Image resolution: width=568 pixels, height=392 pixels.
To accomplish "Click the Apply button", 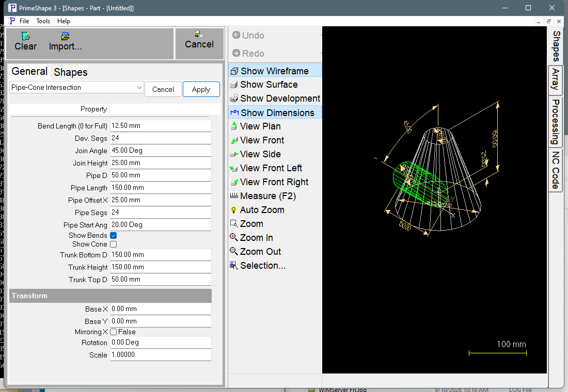I will [201, 89].
